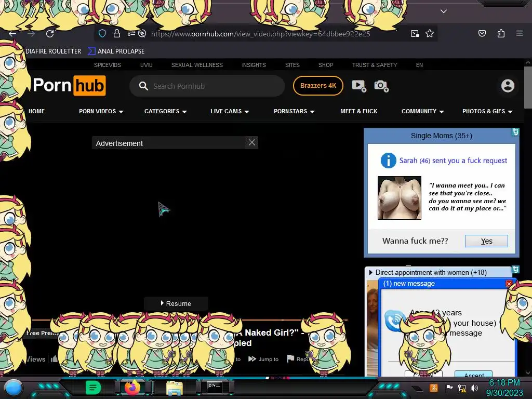Click the network warning tray icon

pyautogui.click(x=462, y=388)
